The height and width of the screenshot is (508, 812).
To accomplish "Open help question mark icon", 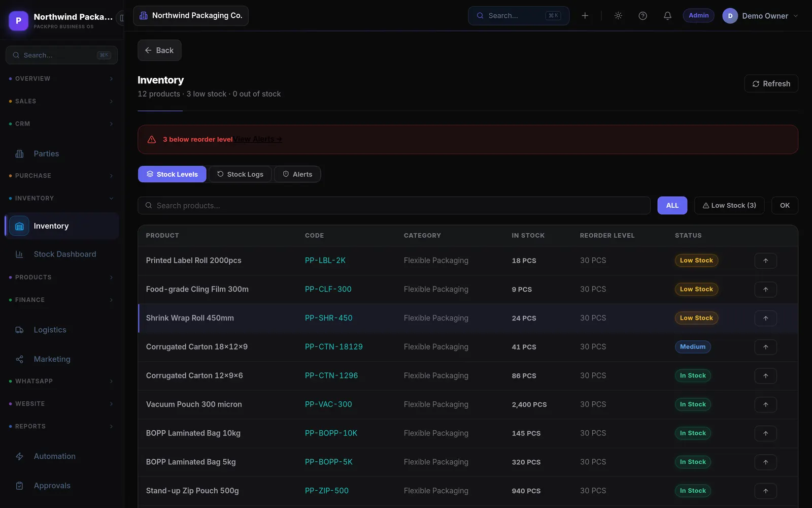I will click(x=642, y=16).
